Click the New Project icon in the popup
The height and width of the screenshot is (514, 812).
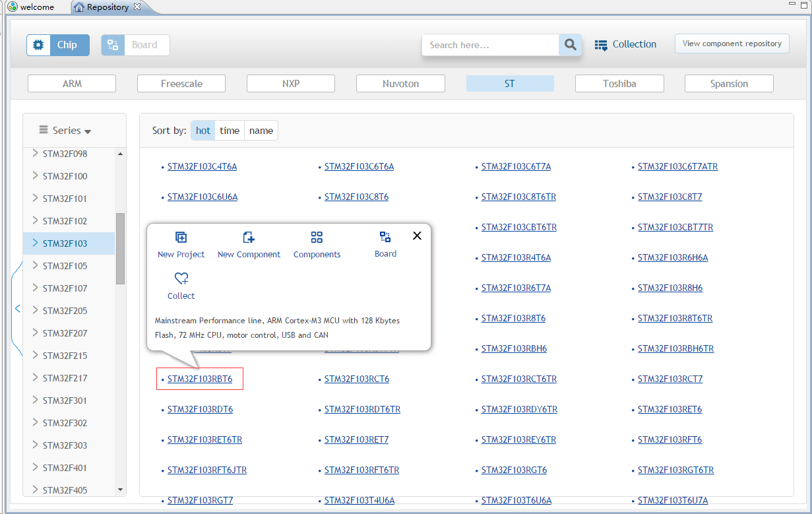pos(181,238)
